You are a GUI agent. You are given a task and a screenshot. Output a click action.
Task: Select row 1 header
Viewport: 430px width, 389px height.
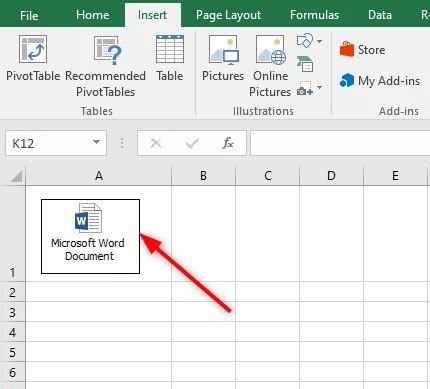(13, 233)
